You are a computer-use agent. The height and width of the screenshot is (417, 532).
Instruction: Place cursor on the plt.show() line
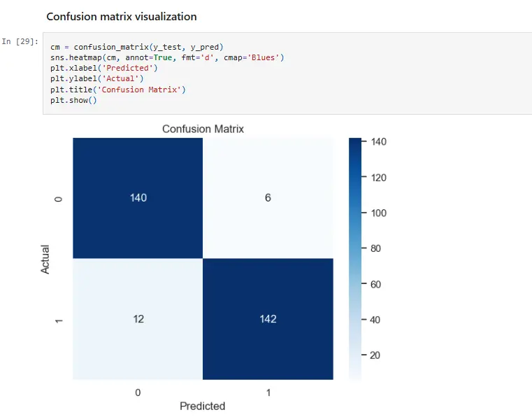point(73,100)
